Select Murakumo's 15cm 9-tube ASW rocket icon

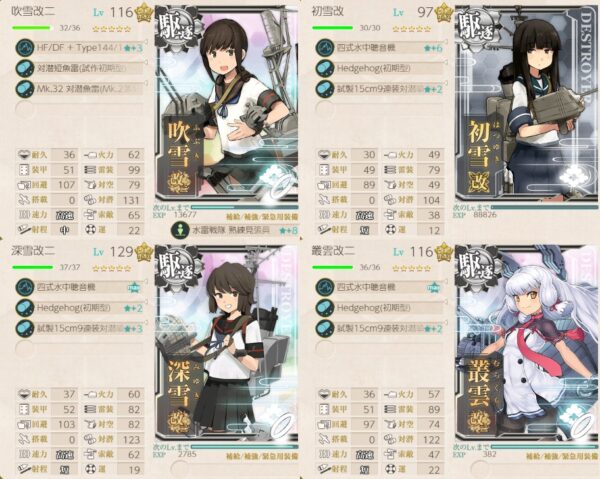point(325,328)
